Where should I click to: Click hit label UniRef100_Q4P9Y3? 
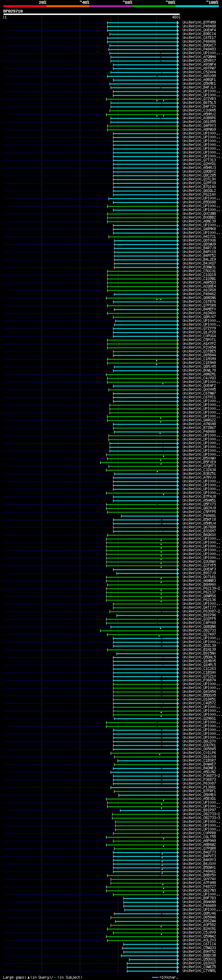click(x=199, y=125)
